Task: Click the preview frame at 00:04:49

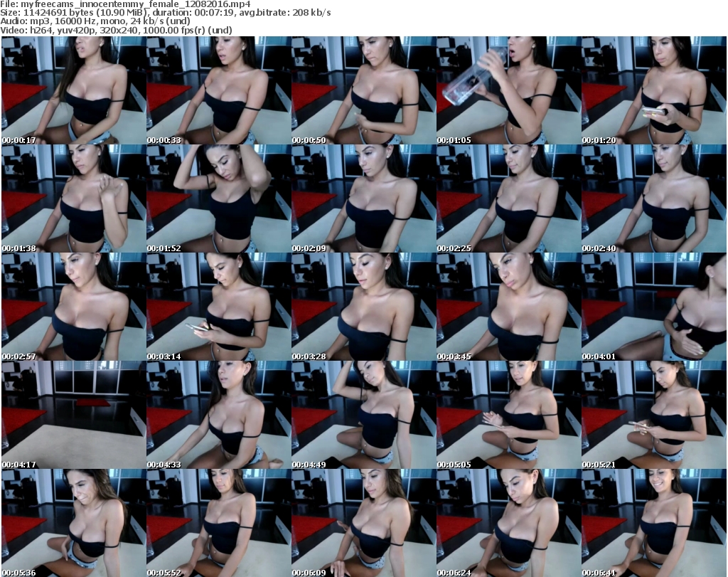Action: tap(363, 415)
